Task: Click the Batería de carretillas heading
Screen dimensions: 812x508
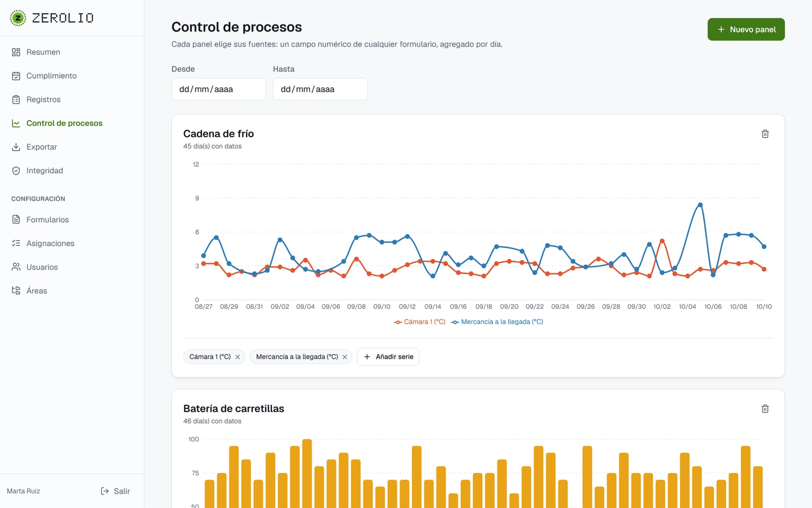Action: (233, 408)
